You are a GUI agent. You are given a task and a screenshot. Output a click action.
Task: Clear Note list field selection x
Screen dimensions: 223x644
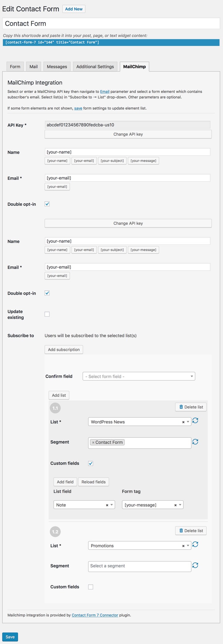[x=107, y=505]
